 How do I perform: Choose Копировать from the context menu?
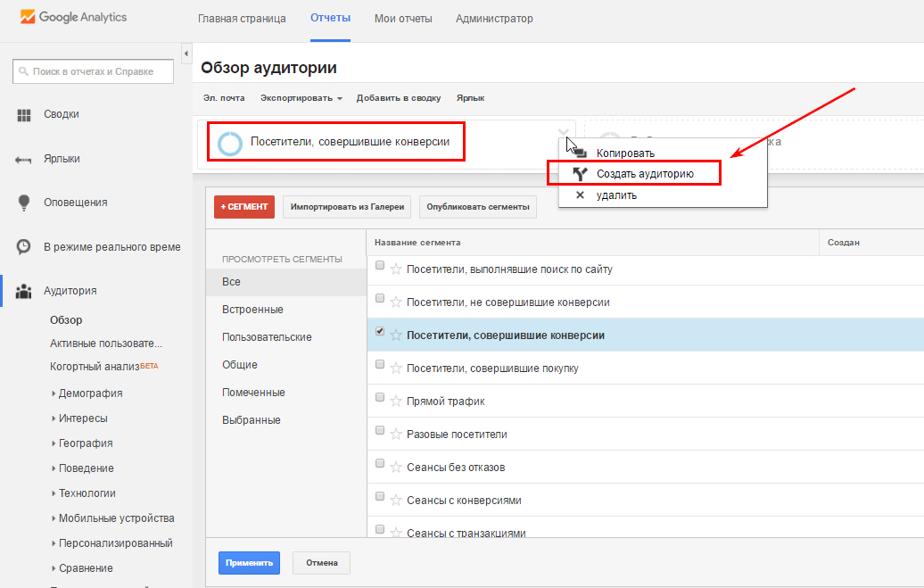click(625, 153)
